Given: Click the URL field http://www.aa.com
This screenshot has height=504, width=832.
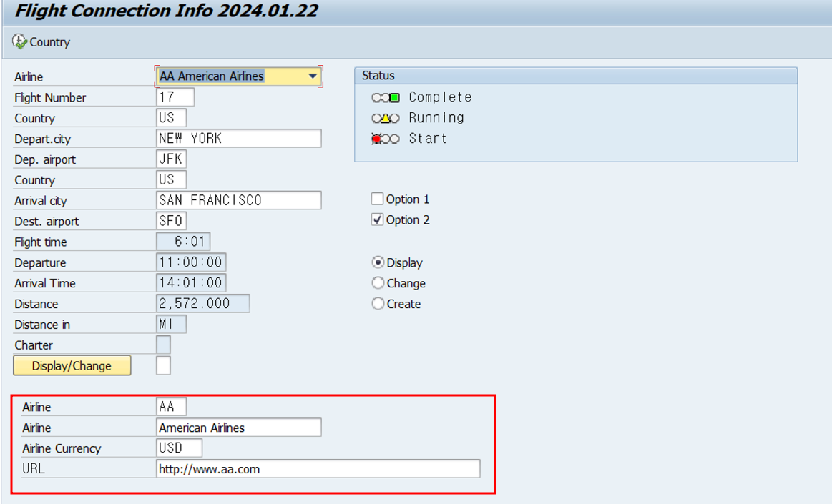Looking at the screenshot, I should pos(318,469).
